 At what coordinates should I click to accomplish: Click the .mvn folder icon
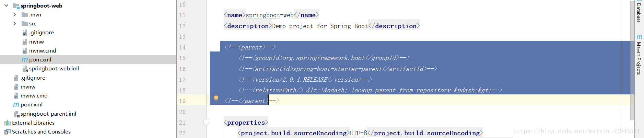point(25,14)
